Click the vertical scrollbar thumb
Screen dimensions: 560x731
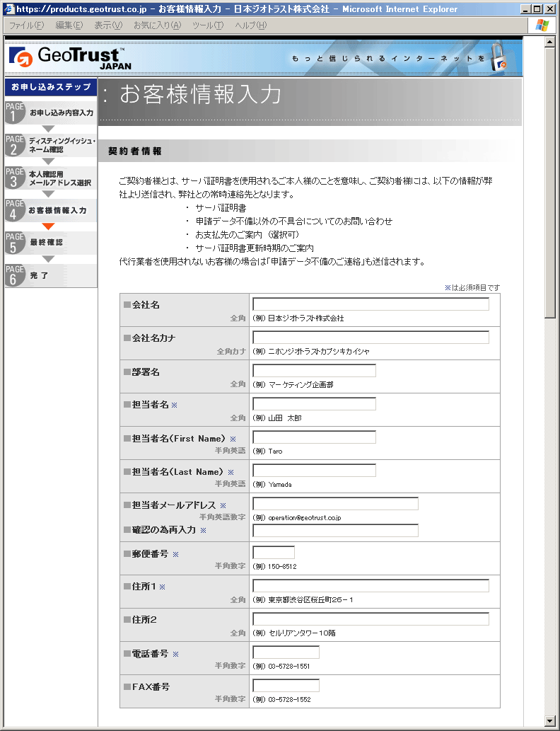tap(550, 183)
